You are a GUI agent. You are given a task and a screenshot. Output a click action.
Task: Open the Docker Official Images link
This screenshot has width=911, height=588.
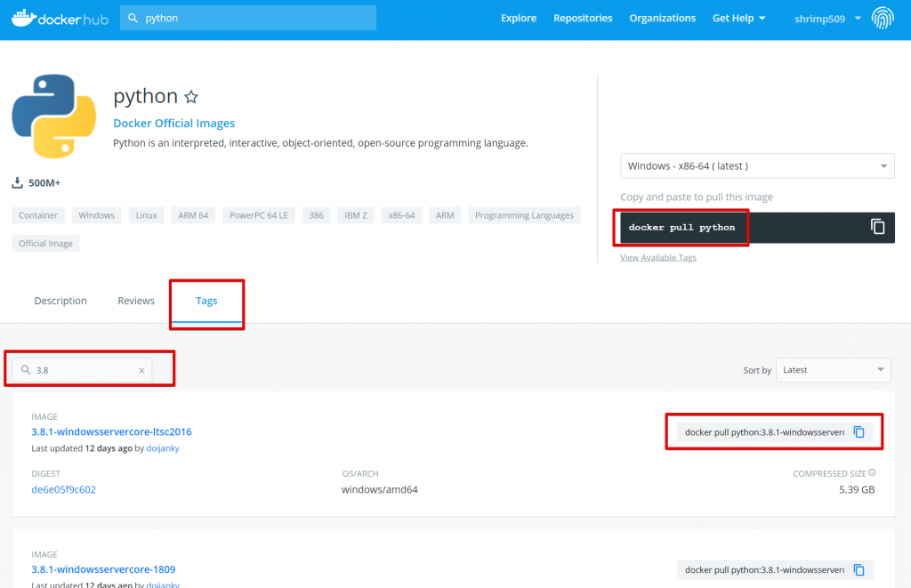pyautogui.click(x=173, y=123)
